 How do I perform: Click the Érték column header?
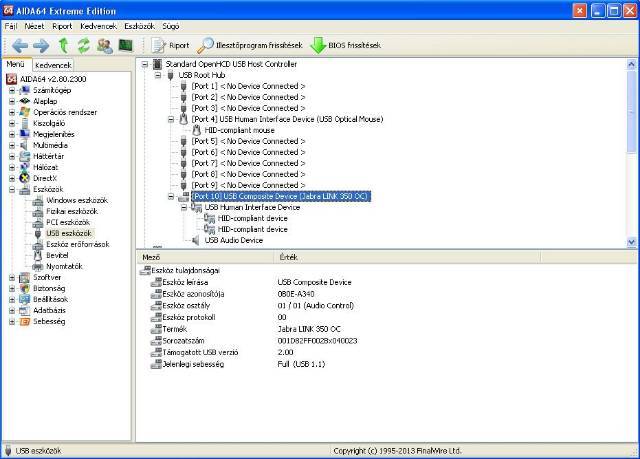coord(288,257)
